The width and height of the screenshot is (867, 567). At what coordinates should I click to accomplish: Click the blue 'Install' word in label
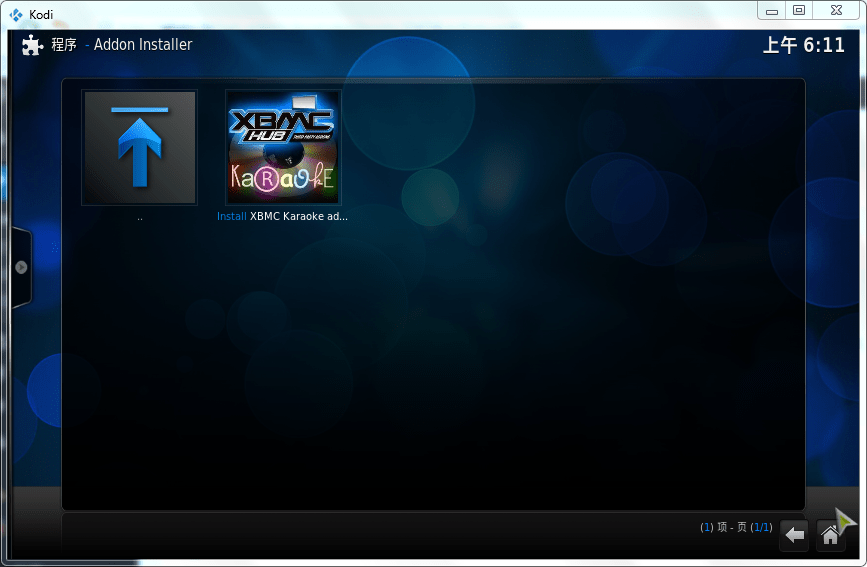click(231, 216)
